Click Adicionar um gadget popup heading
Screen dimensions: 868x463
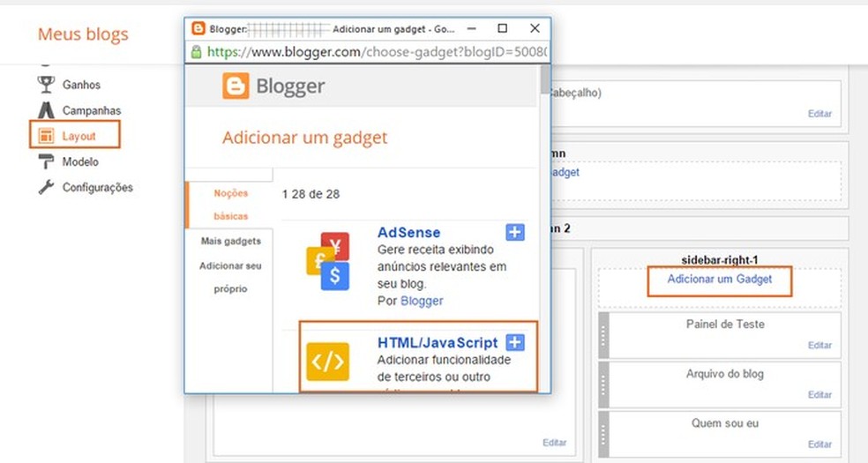pos(305,138)
